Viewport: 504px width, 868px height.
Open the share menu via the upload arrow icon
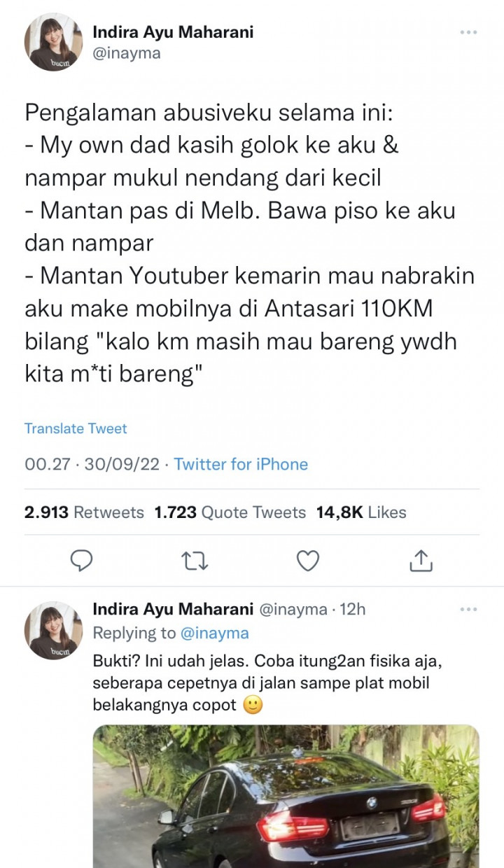pyautogui.click(x=421, y=559)
